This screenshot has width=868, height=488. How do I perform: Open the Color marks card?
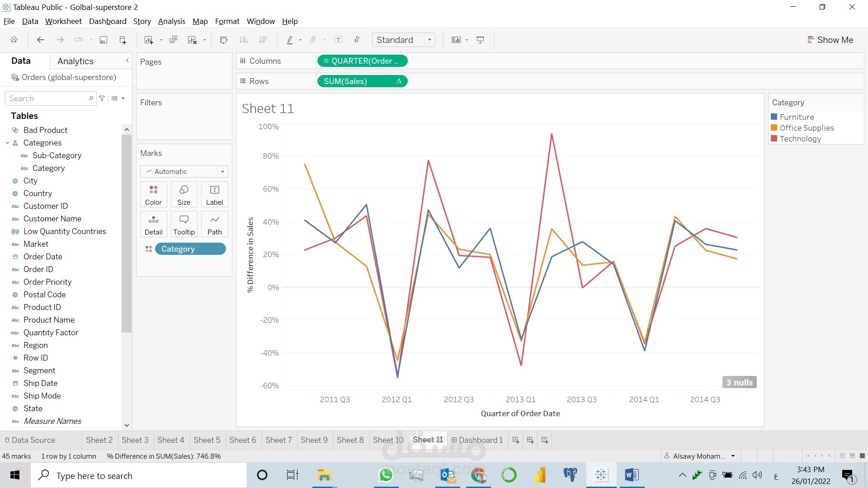click(x=153, y=194)
